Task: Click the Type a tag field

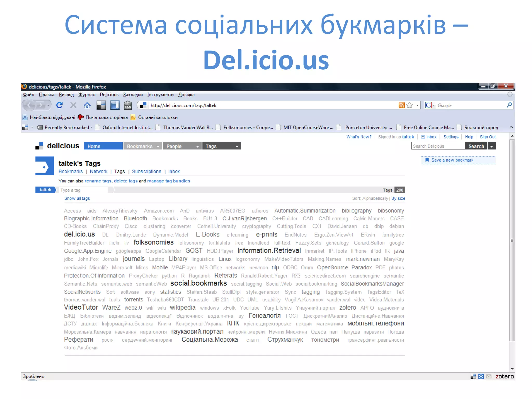Action: [x=83, y=190]
